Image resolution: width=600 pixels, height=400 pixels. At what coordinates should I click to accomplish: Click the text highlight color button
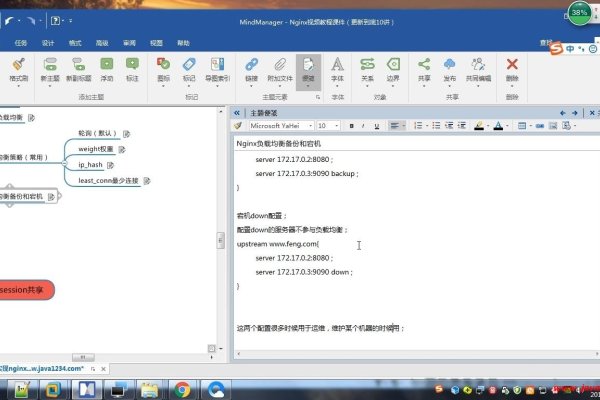pyautogui.click(x=479, y=126)
